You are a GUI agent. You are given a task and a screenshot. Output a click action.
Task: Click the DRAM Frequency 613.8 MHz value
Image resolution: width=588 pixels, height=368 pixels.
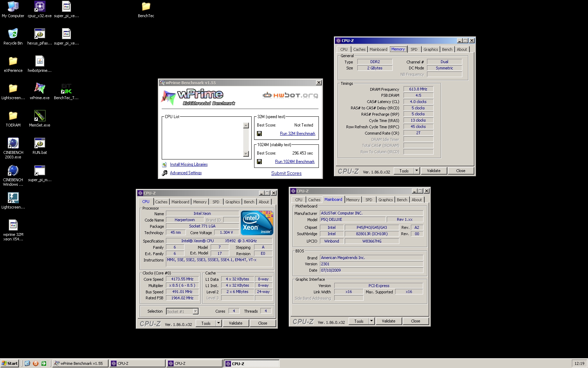click(418, 89)
